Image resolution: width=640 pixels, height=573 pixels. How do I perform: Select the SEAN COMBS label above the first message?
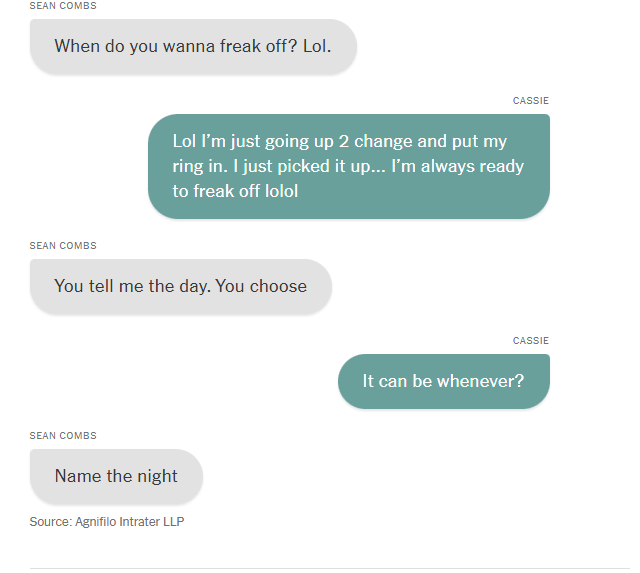tap(63, 6)
